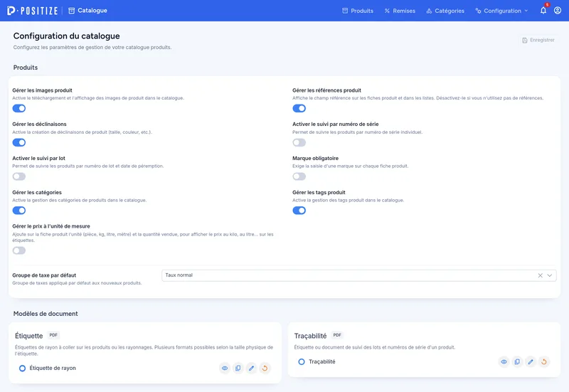This screenshot has height=392, width=569.
Task: Clear the Taux normal tax group selection
Action: [540, 275]
